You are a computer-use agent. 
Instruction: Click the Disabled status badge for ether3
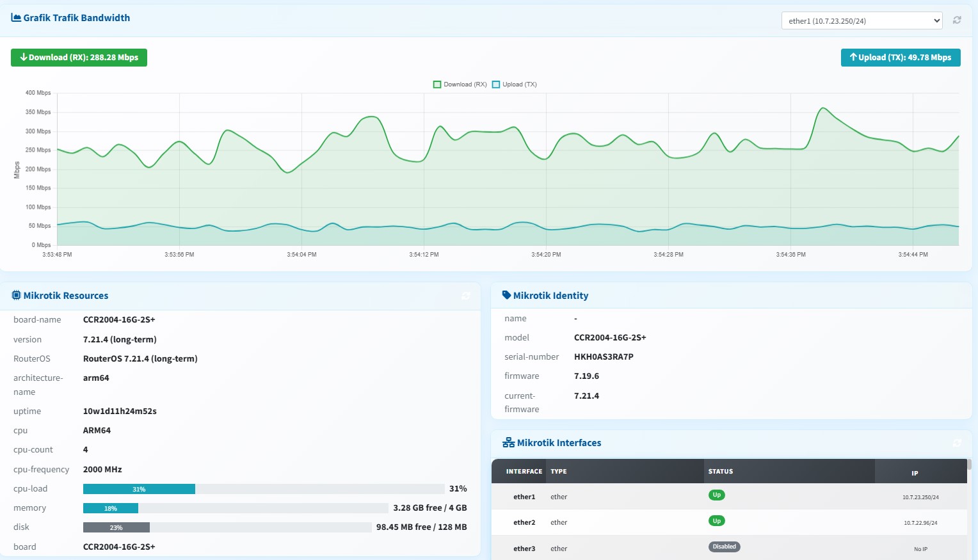click(725, 547)
